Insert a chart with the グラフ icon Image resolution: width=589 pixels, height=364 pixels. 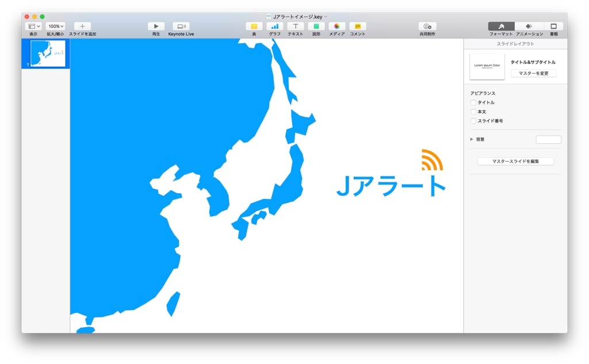pos(274,26)
